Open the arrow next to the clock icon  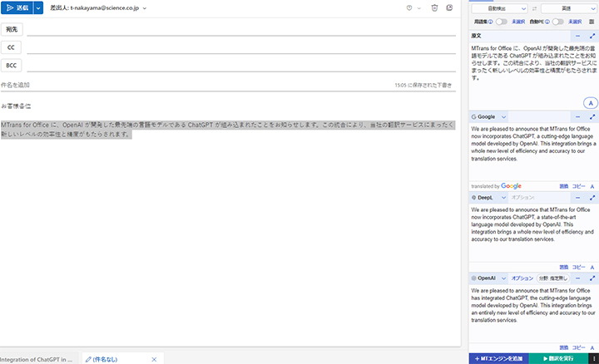419,8
